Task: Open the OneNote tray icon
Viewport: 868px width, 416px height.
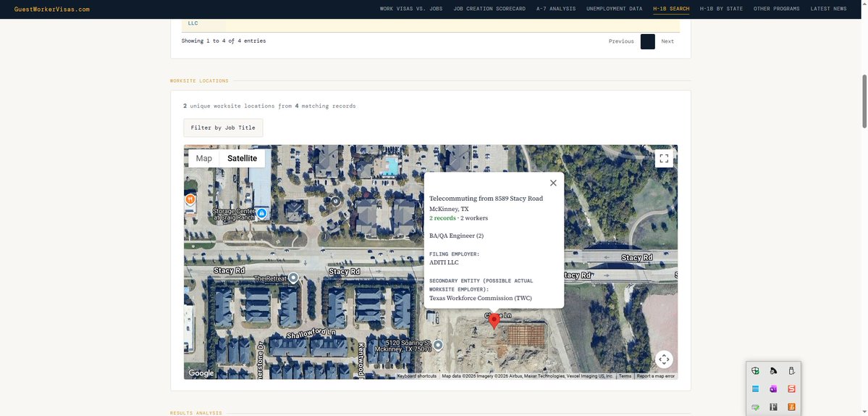Action: pos(773,389)
